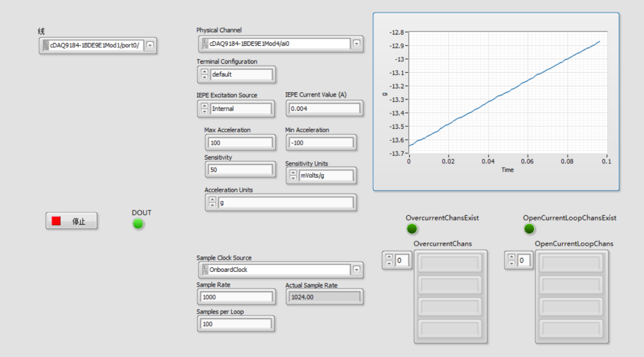Click the Actual Sample Rate indicator

pos(324,297)
